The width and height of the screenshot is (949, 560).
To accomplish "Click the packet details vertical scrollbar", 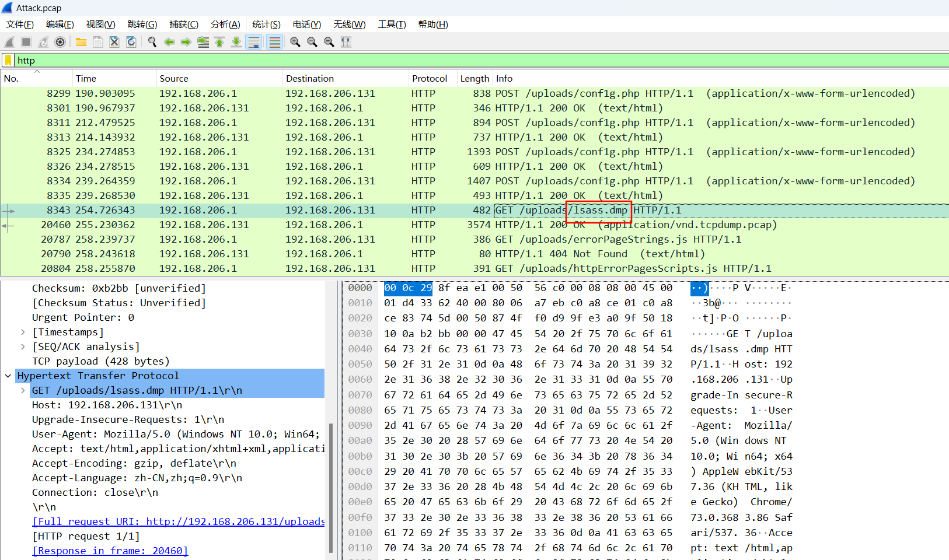I will point(331,487).
